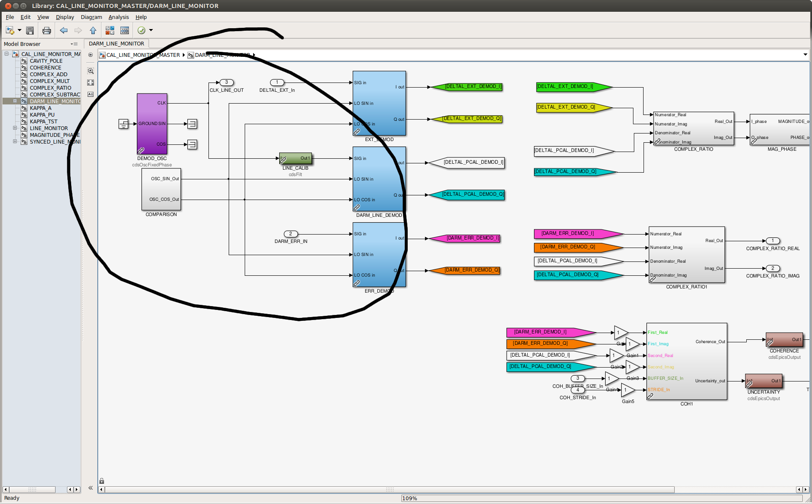Navigate back with the left arrow icon
The image size is (812, 504).
click(x=64, y=30)
